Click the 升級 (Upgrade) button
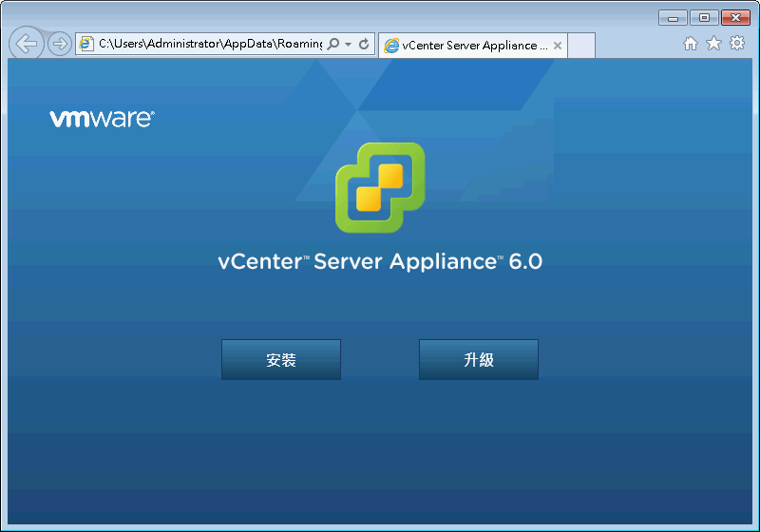 pos(479,359)
